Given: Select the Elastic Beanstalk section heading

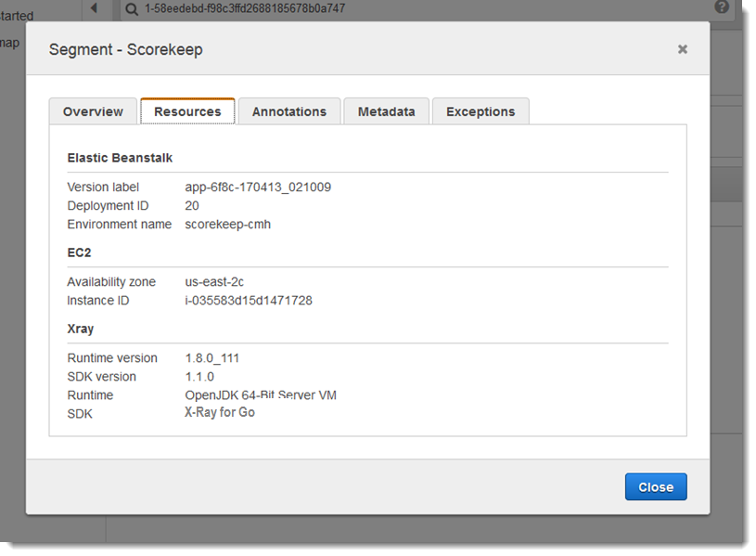Looking at the screenshot, I should (119, 157).
